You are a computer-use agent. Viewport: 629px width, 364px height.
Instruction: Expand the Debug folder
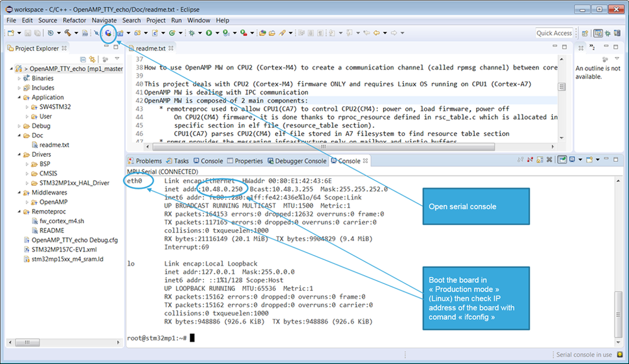click(19, 126)
